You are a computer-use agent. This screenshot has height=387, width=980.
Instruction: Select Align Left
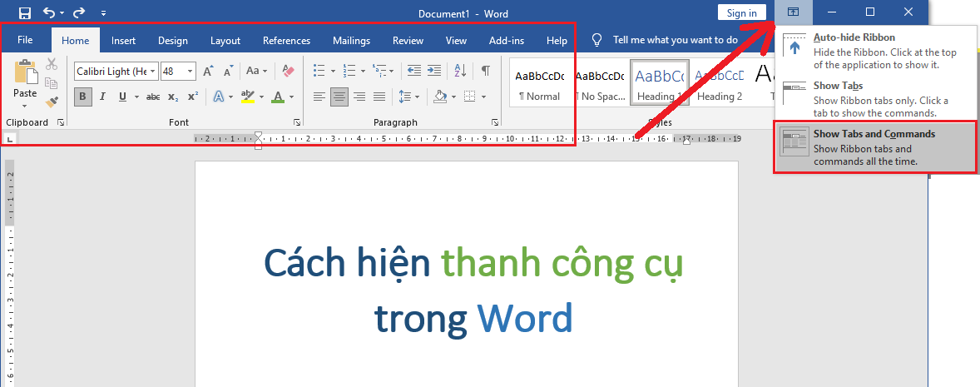click(319, 97)
